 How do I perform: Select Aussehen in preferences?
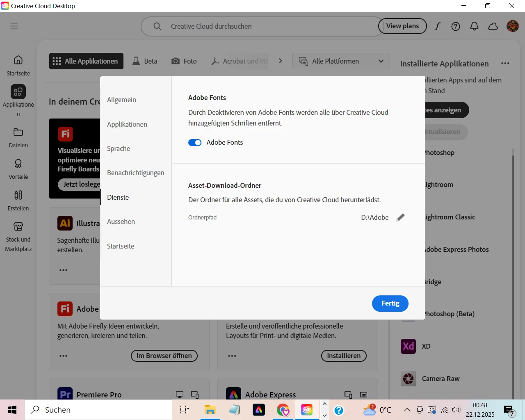pyautogui.click(x=121, y=222)
